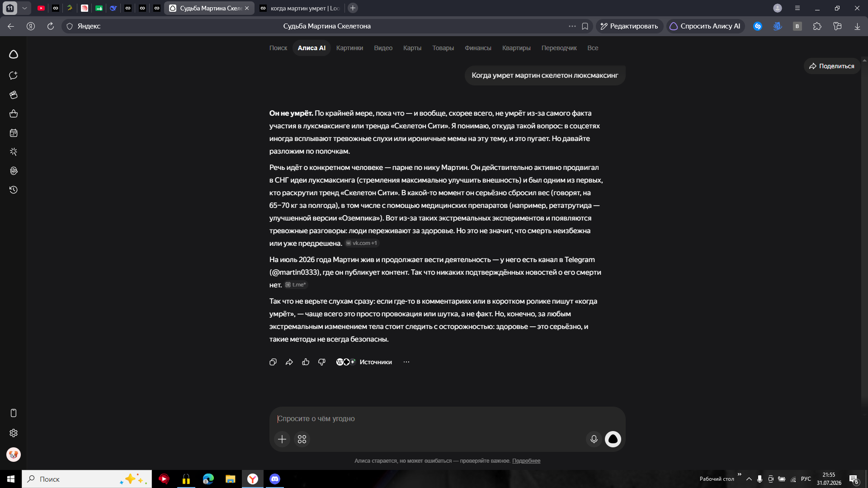Open the shopping basket icon in sidebar

click(14, 114)
